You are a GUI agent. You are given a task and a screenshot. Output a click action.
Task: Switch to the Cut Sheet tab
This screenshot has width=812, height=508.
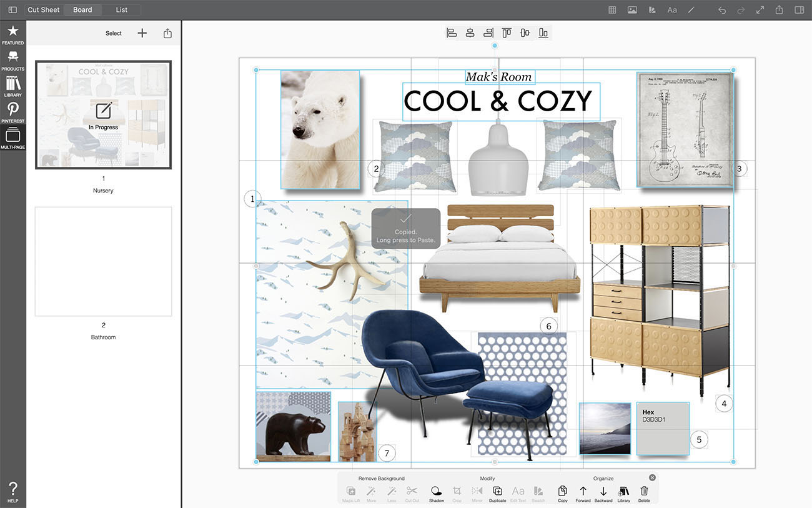tap(44, 10)
